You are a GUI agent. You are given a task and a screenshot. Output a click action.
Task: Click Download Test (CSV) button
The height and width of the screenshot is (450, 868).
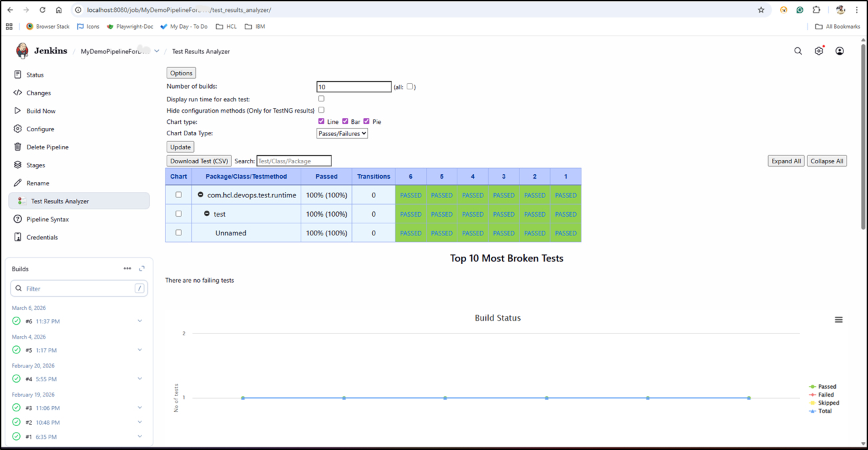click(199, 161)
